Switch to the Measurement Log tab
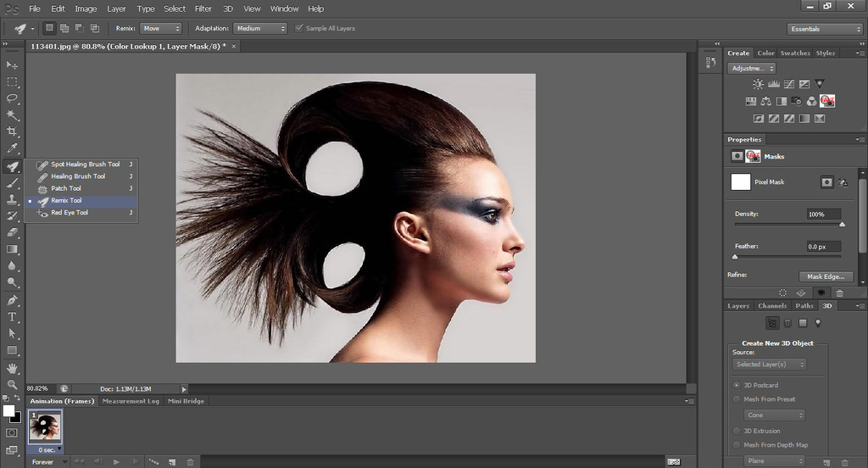Viewport: 868px width, 468px height. coord(131,401)
